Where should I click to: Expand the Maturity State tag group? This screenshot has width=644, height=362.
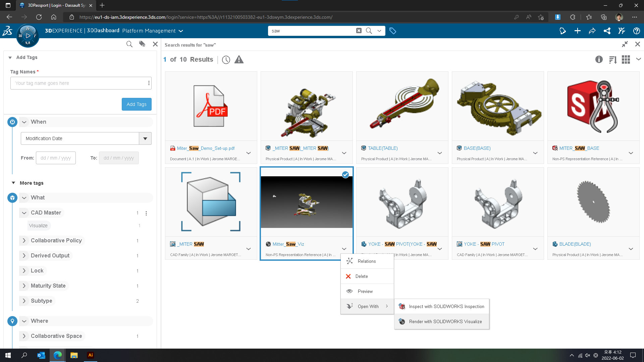click(24, 286)
